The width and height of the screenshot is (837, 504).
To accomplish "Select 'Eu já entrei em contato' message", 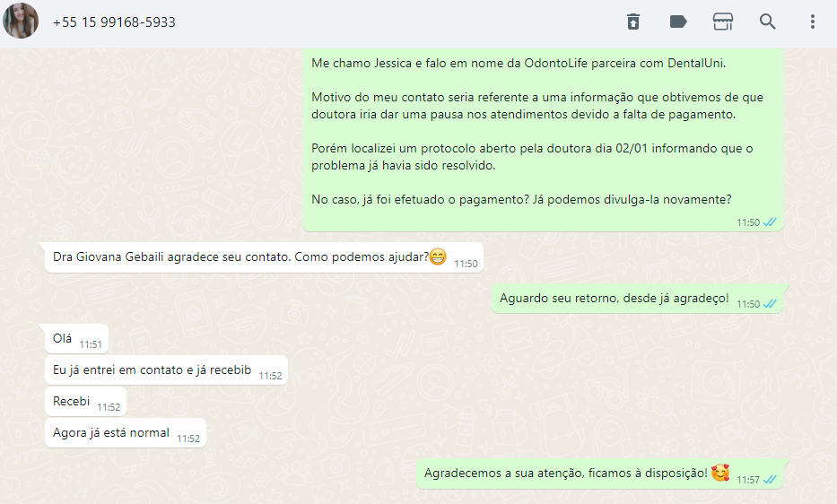I will (166, 370).
